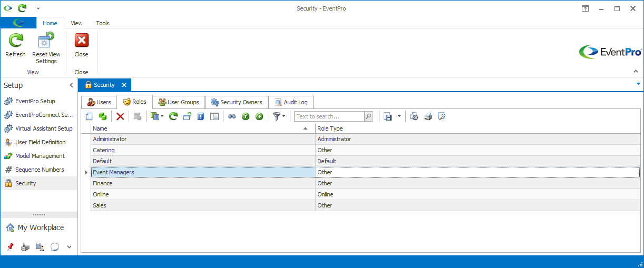Click the binoculars find icon
The image size is (644, 268).
(x=232, y=116)
